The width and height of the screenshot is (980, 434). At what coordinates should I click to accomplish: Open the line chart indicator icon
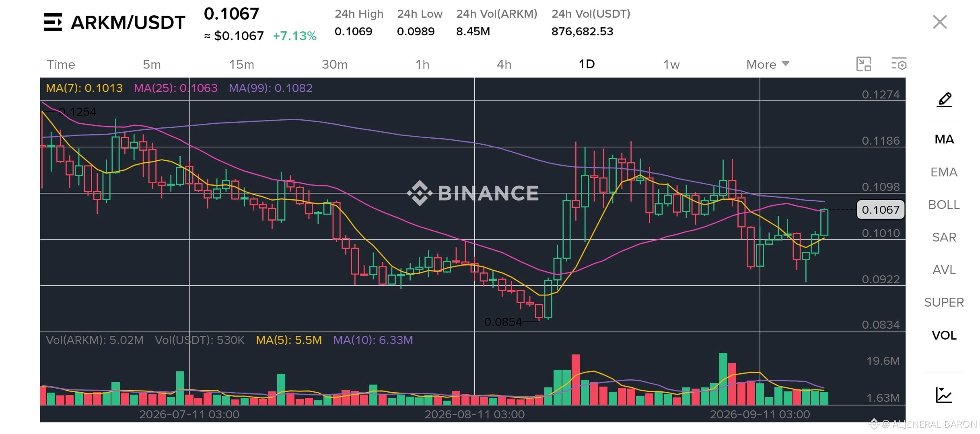[944, 395]
